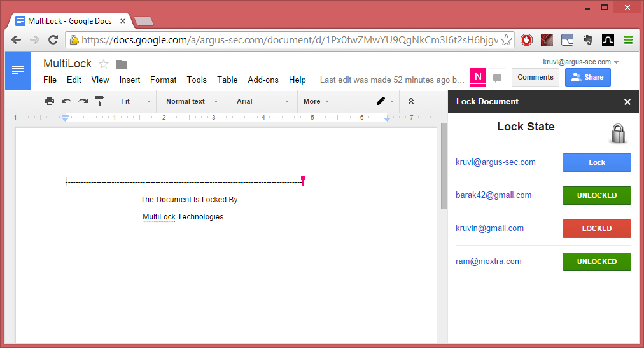Image resolution: width=644 pixels, height=348 pixels.
Task: Select the MultiLock - Google Docs tab
Action: click(x=70, y=21)
